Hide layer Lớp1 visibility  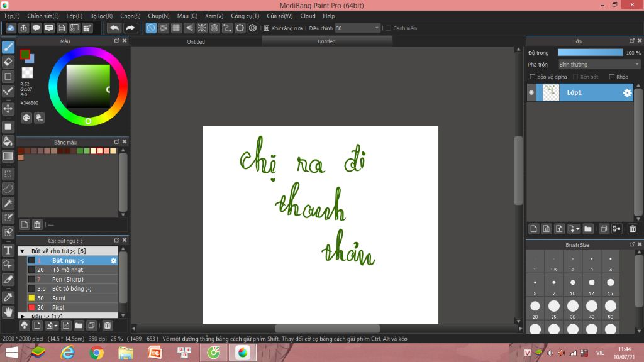[x=531, y=93]
